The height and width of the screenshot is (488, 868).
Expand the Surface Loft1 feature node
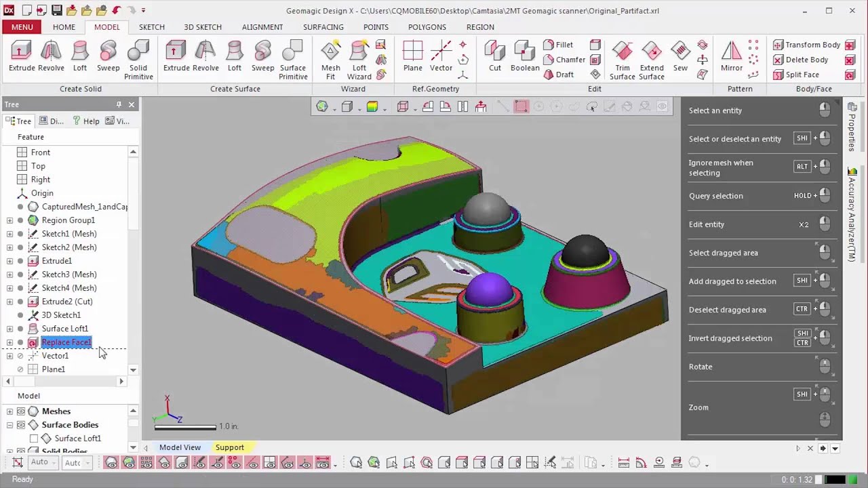coord(9,329)
